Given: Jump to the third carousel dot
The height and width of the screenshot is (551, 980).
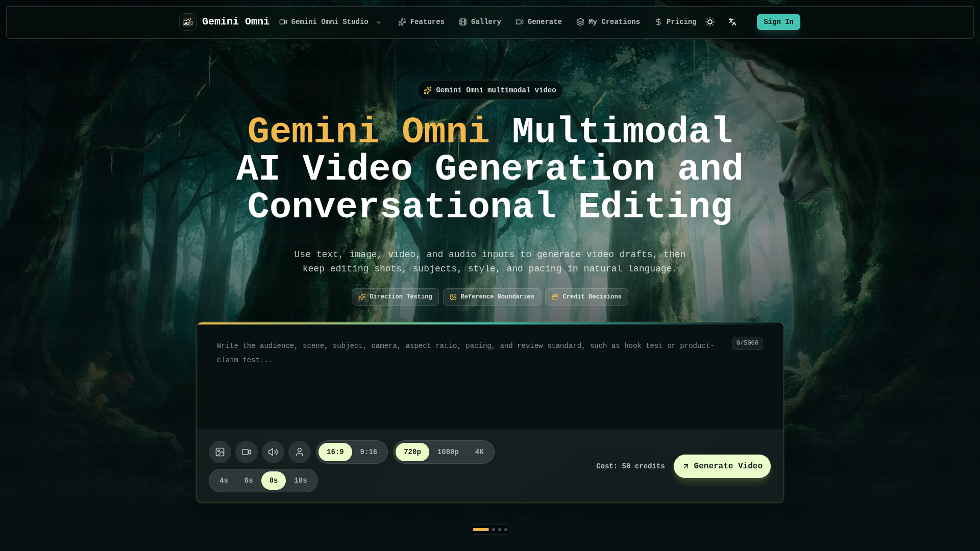Looking at the screenshot, I should 500,530.
